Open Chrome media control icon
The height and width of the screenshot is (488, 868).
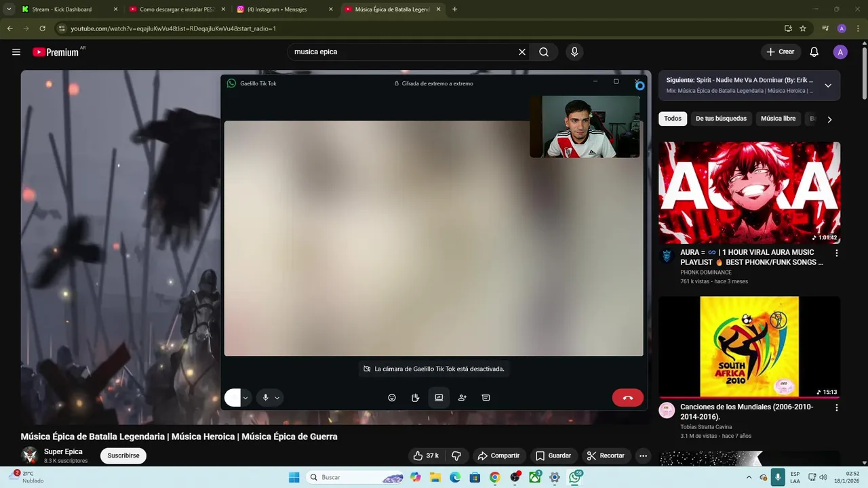(825, 28)
